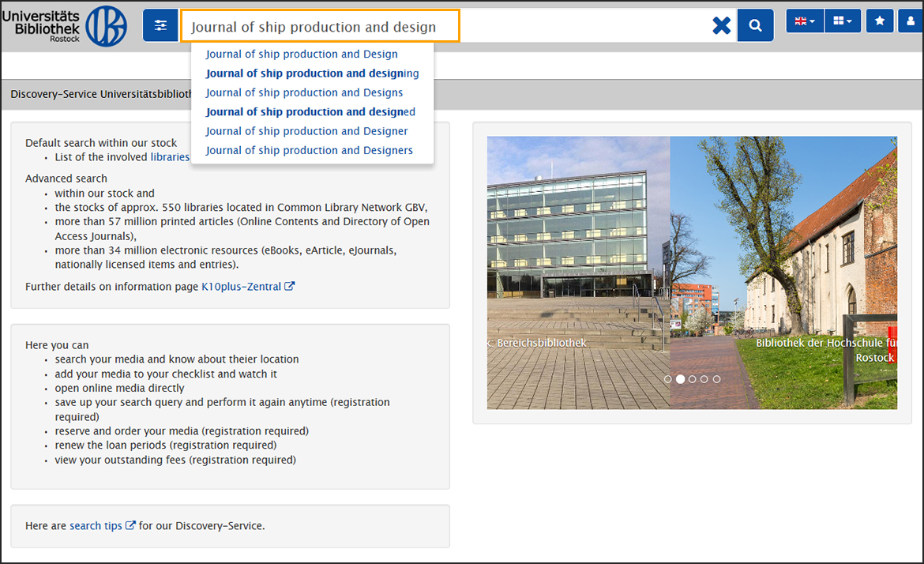Open the favorites star button

880,21
